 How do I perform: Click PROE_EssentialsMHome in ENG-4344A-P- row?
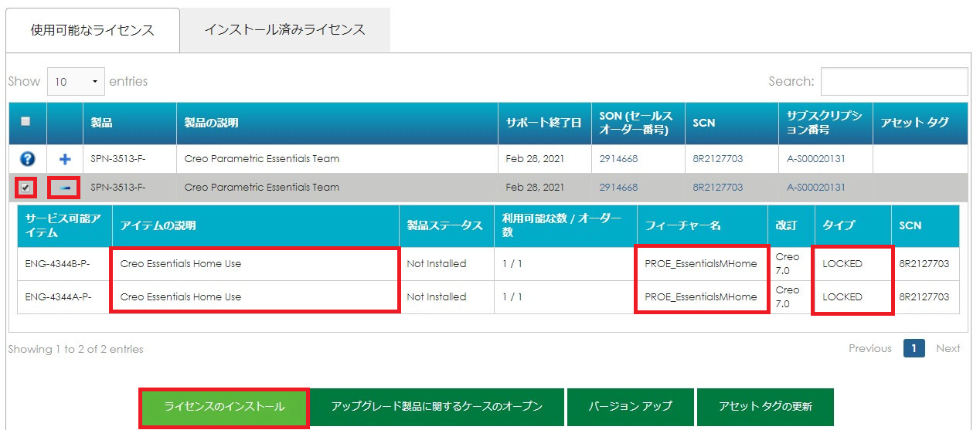701,297
